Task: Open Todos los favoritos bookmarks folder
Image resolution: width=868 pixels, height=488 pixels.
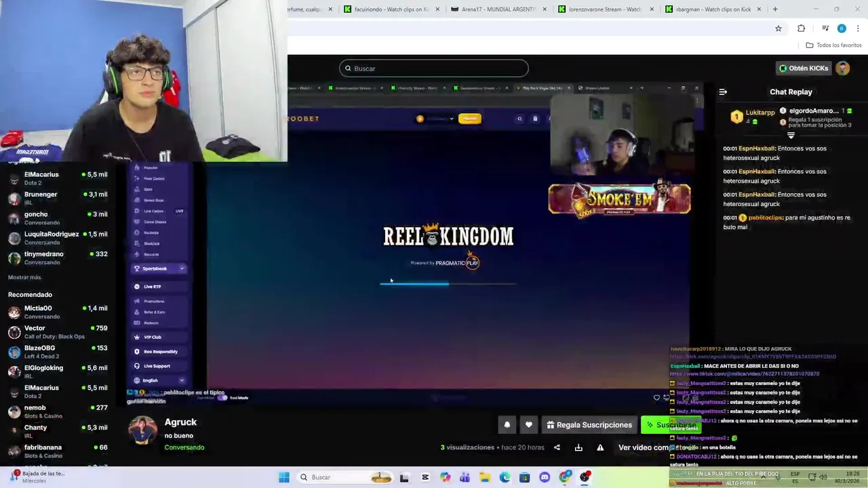Action: [x=833, y=45]
